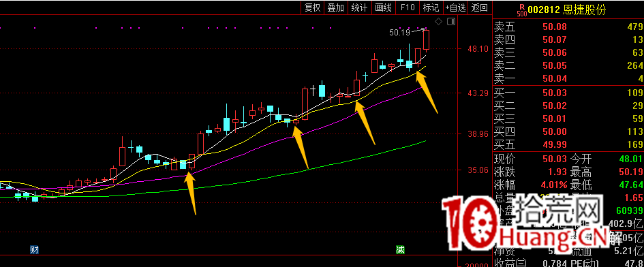The width and height of the screenshot is (644, 267).
Task: Click the 收益 value 0.784
Action: coord(554,264)
